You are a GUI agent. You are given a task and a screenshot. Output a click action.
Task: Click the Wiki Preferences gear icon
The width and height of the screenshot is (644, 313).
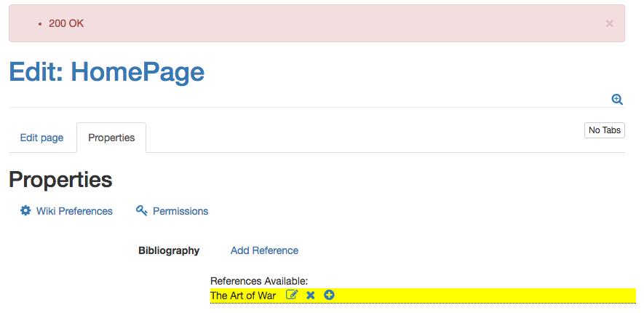tap(25, 210)
